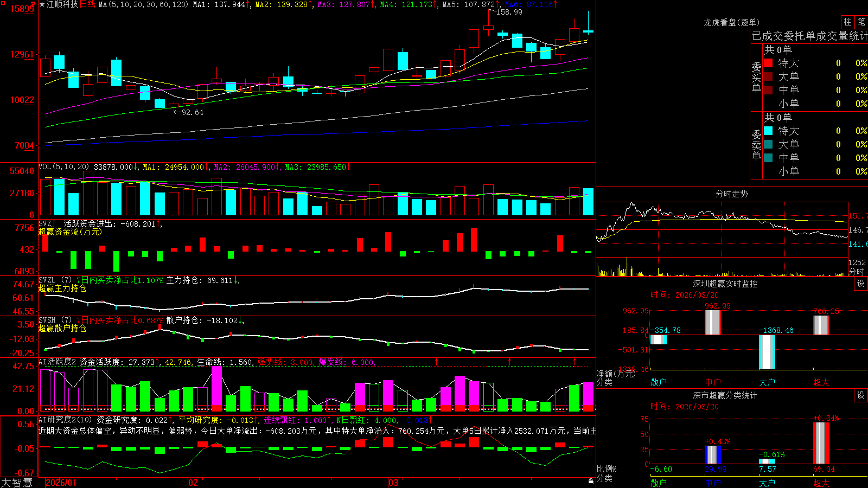This screenshot has width=868, height=488.
Task: Open 设 settings for 深圳超赢实时监控
Action: [x=861, y=284]
